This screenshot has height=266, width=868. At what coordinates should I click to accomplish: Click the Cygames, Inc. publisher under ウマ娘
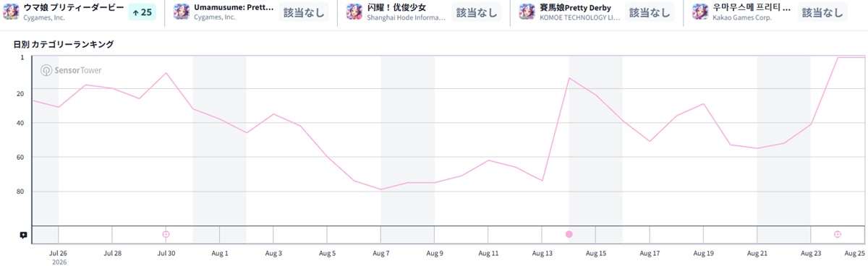pyautogui.click(x=44, y=17)
